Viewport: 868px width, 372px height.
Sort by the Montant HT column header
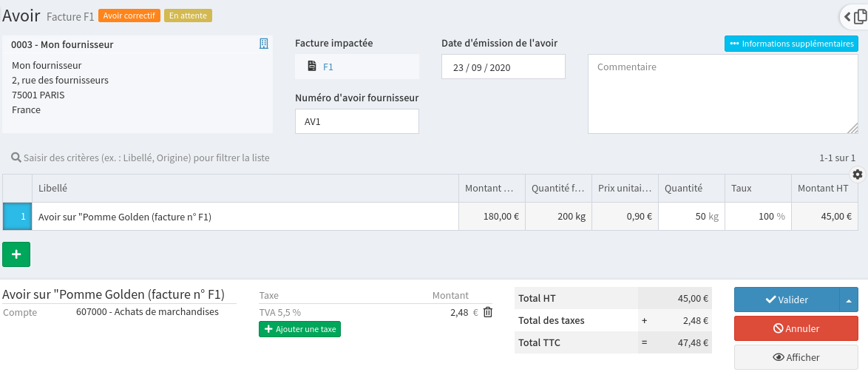pos(823,189)
